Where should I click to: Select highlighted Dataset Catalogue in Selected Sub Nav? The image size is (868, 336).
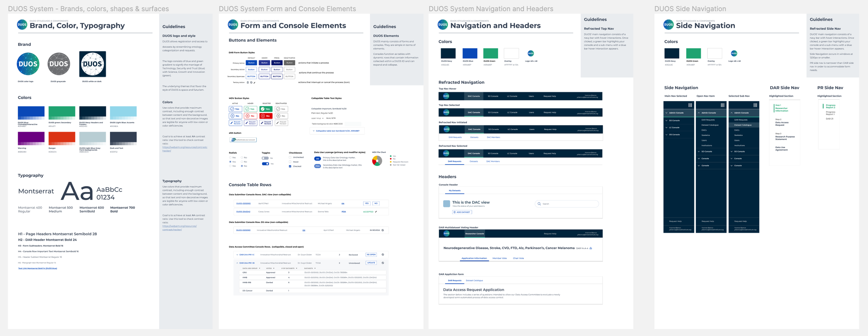(x=744, y=125)
